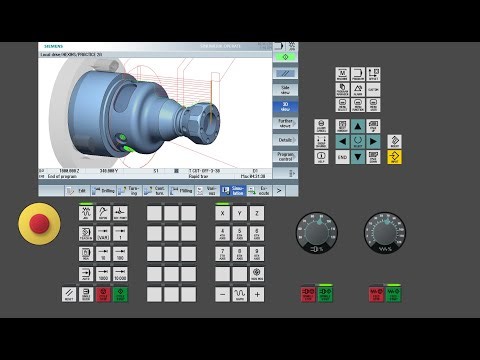This screenshot has width=480, height=360.
Task: Select AUTO mode key
Action: [x=86, y=274]
